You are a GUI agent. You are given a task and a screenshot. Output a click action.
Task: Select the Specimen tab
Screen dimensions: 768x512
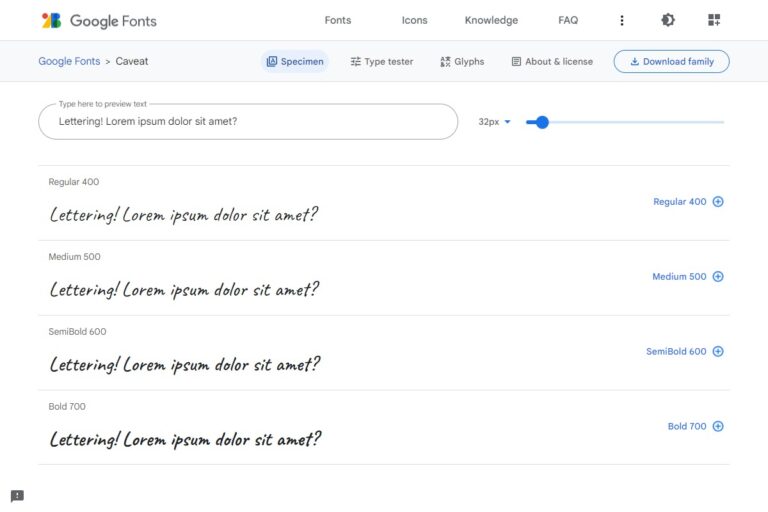[x=295, y=62]
